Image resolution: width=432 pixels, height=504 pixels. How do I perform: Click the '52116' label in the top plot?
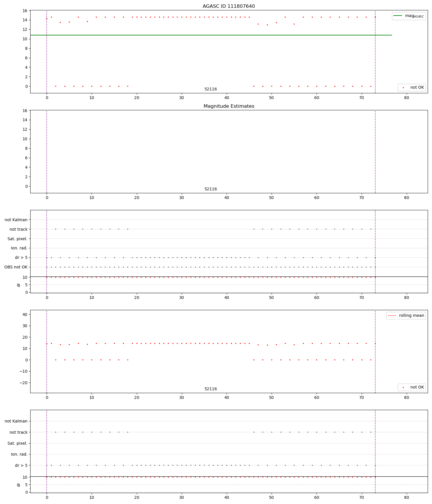tap(211, 89)
